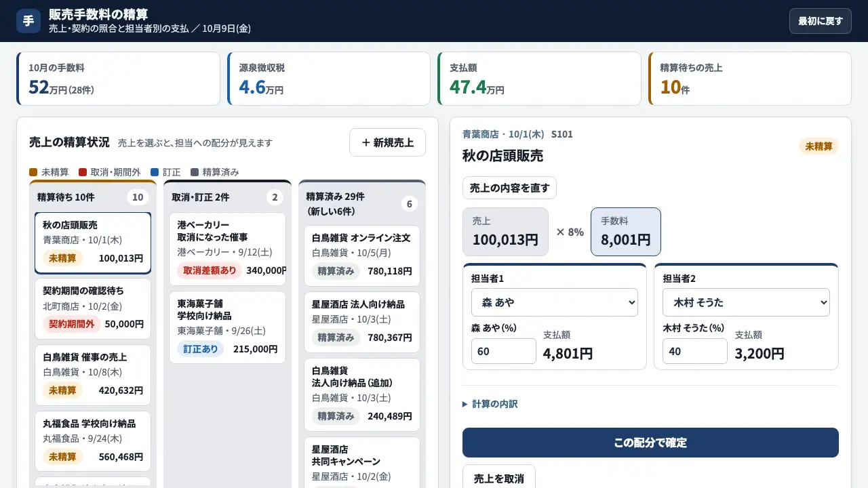Open the 白鳥雑貨 オンライン注文 card
Image resolution: width=868 pixels, height=488 pixels.
(x=362, y=256)
